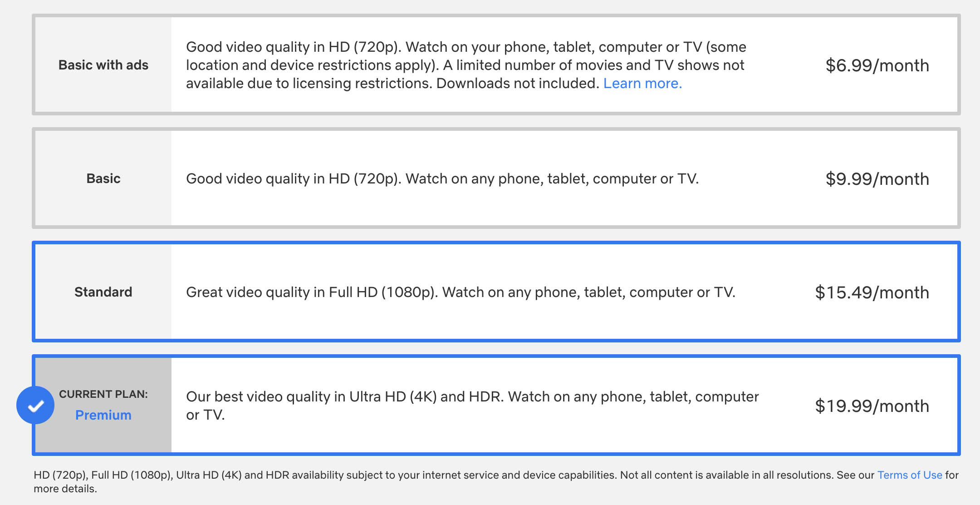Open the Learn more link

(x=642, y=84)
